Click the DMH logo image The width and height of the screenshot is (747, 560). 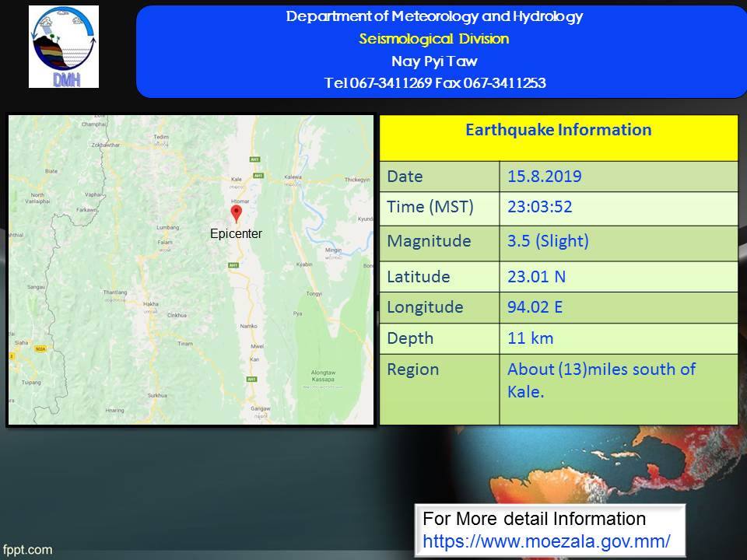[x=64, y=47]
